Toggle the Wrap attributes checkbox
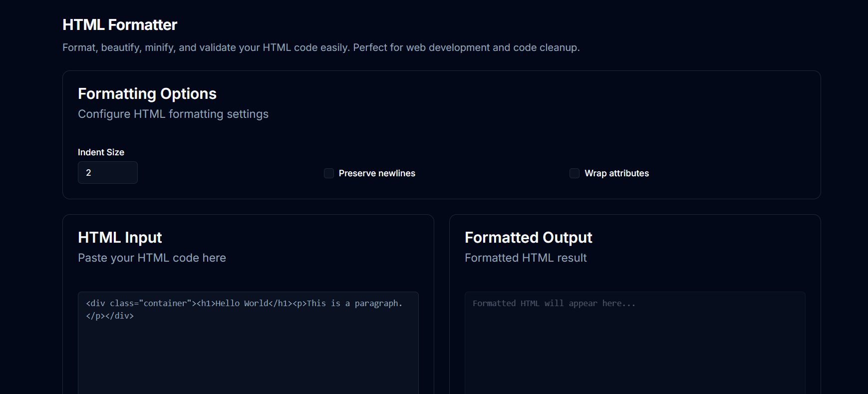The height and width of the screenshot is (394, 868). coord(575,173)
